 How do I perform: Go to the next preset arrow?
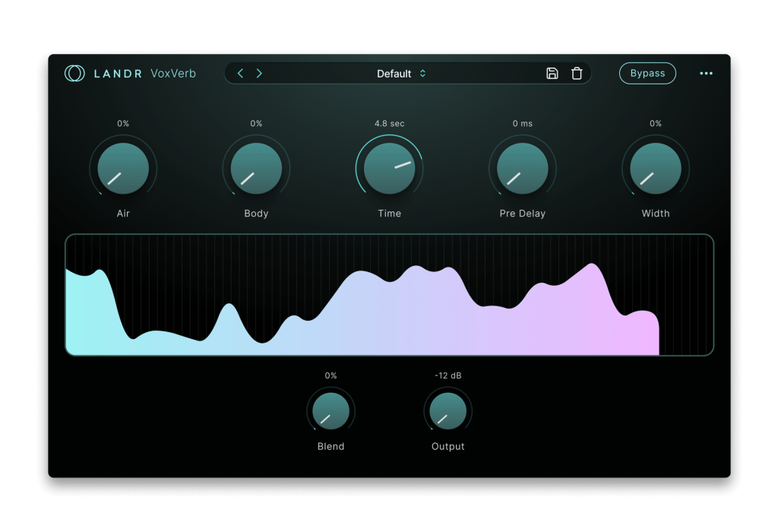[x=259, y=73]
